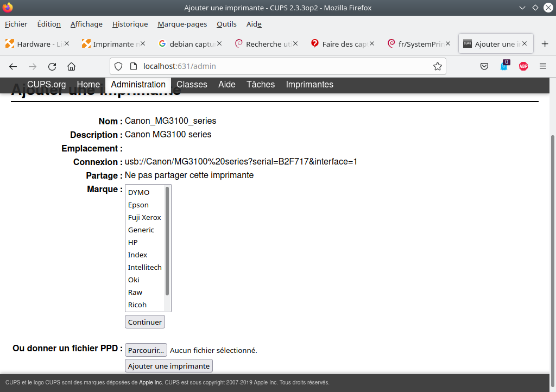Image resolution: width=556 pixels, height=392 pixels.
Task: Open the Adblock Plus extension icon
Action: pos(523,66)
